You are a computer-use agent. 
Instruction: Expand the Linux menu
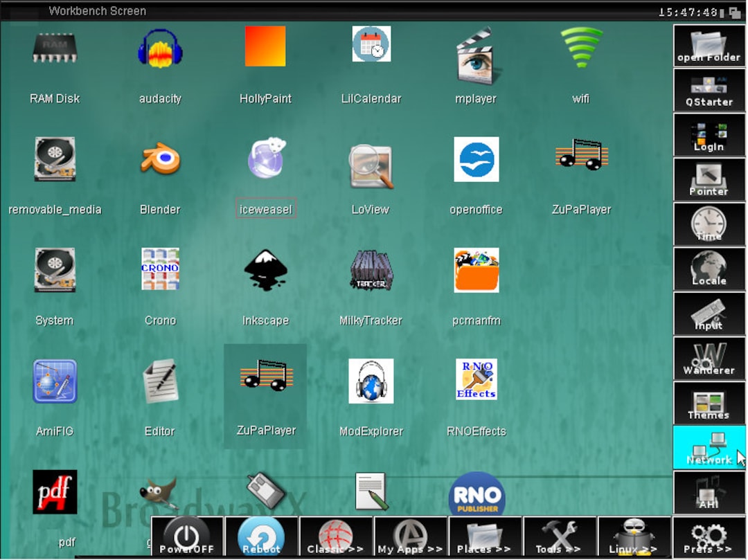point(634,536)
